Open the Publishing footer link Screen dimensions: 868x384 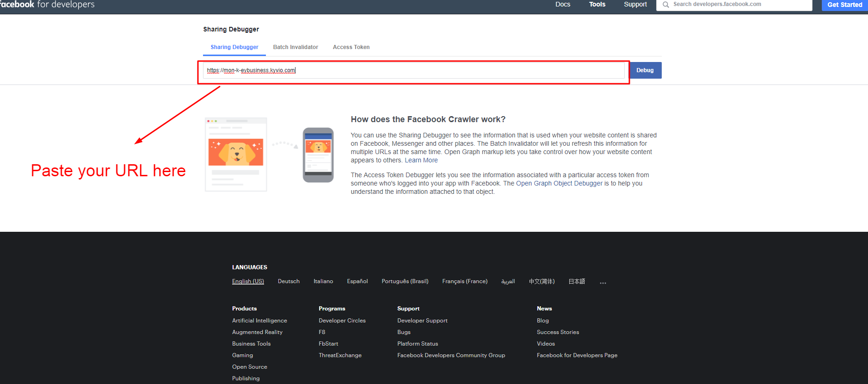[x=246, y=378]
